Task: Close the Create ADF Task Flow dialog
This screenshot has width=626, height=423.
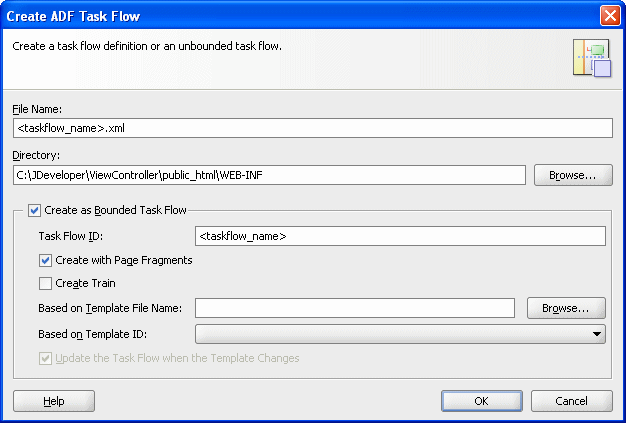Action: point(610,16)
